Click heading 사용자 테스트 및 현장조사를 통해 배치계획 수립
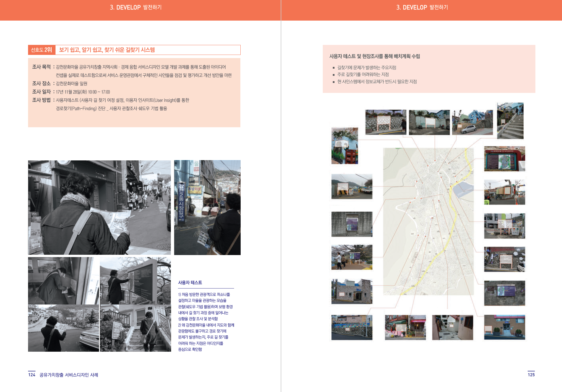 click(x=374, y=56)
